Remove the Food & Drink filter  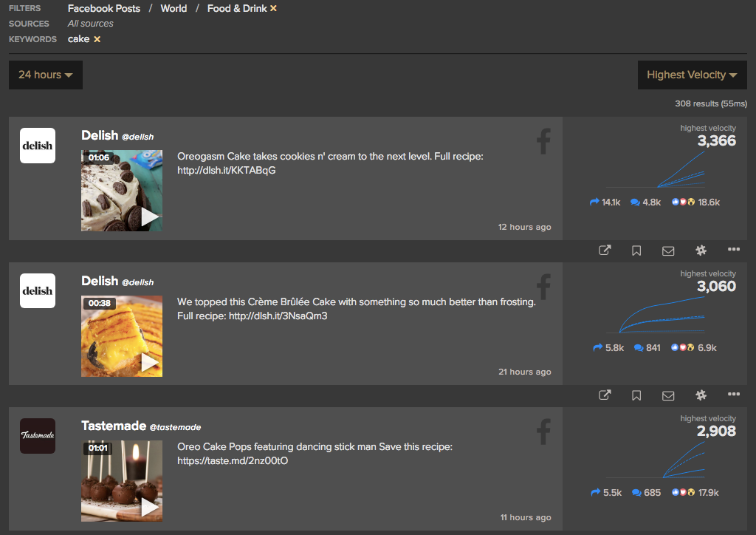274,8
